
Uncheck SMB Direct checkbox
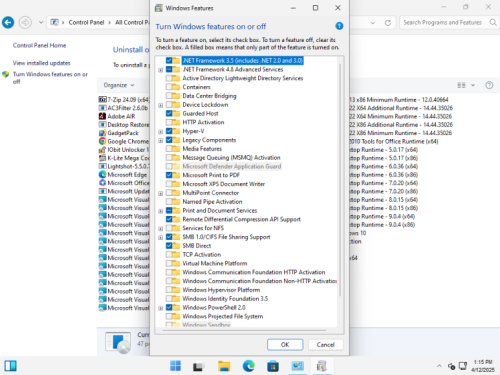[169, 246]
